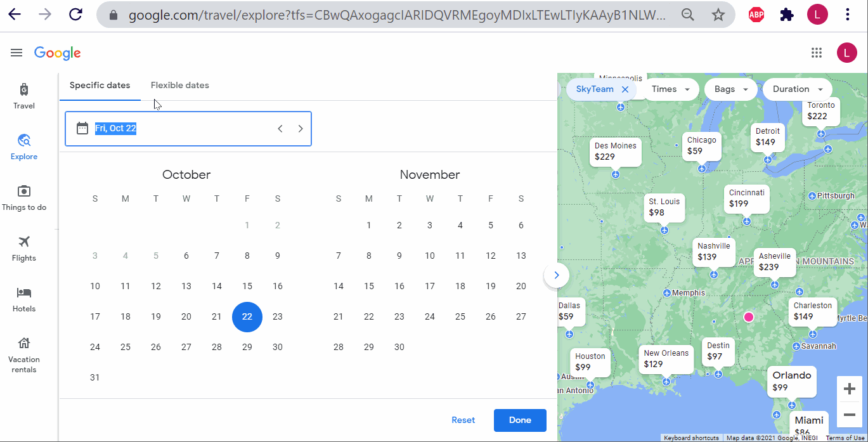868x442 pixels.
Task: Open the Google Apps grid icon
Action: tap(817, 53)
